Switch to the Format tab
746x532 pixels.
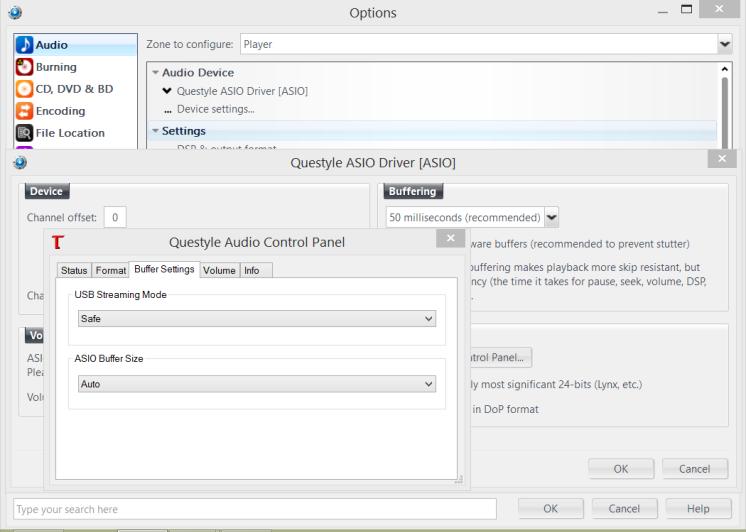point(110,270)
